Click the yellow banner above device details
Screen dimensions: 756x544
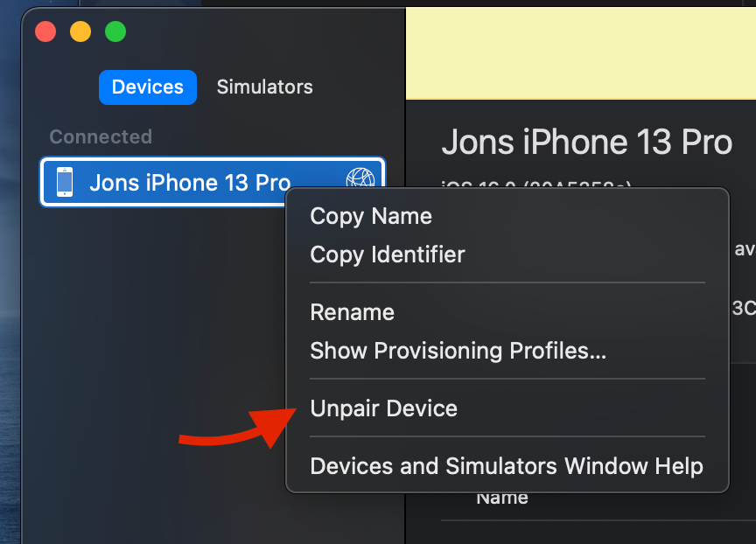point(580,52)
